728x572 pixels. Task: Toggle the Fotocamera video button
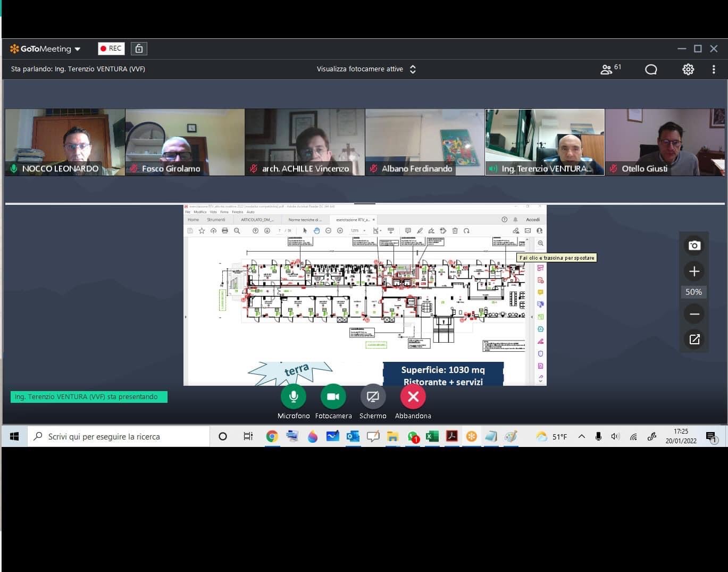tap(333, 396)
